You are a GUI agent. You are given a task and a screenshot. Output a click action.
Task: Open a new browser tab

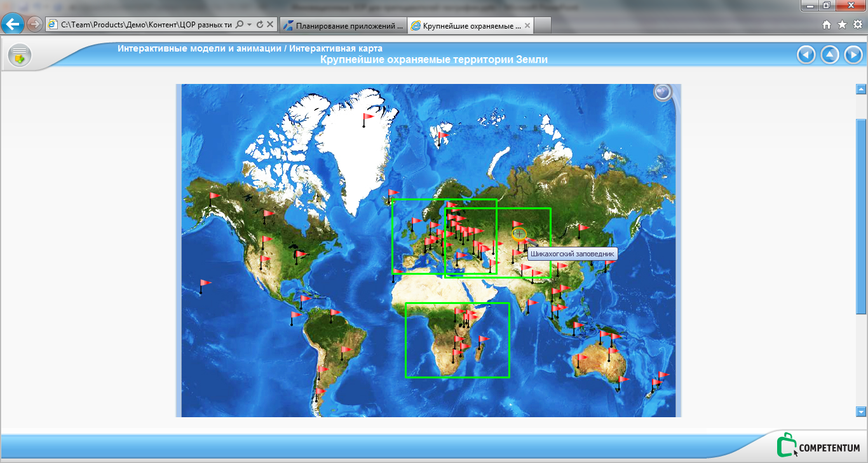click(542, 25)
